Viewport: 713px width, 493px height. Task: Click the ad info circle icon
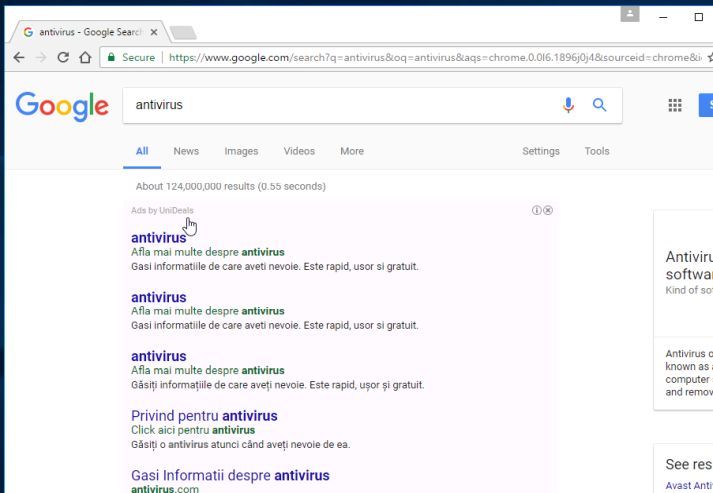pos(537,210)
